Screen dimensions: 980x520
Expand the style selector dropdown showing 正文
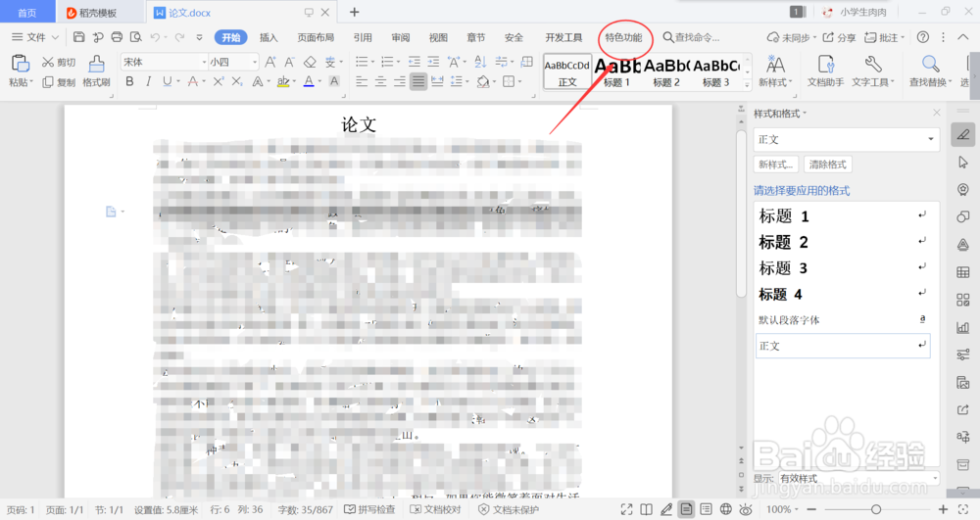[931, 139]
